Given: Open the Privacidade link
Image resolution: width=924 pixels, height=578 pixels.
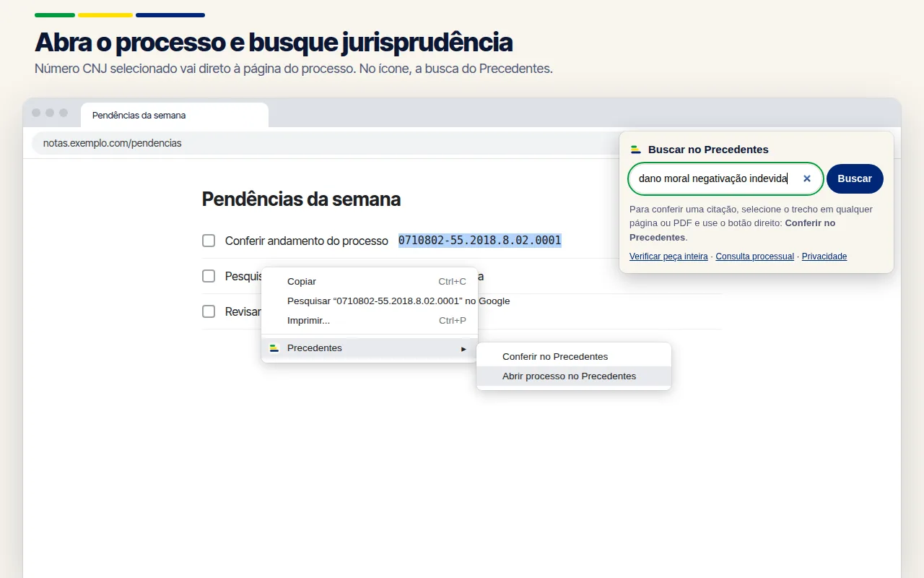Looking at the screenshot, I should pos(824,256).
